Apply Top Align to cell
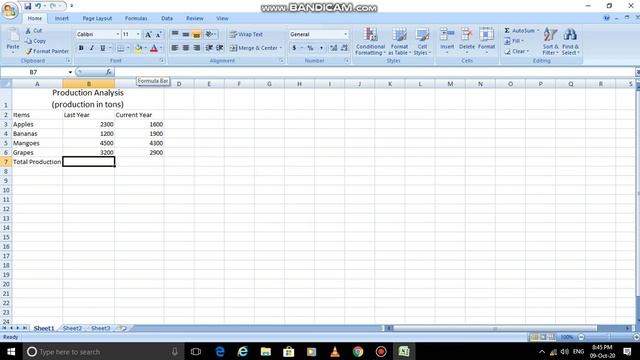The height and width of the screenshot is (360, 640). pos(175,35)
